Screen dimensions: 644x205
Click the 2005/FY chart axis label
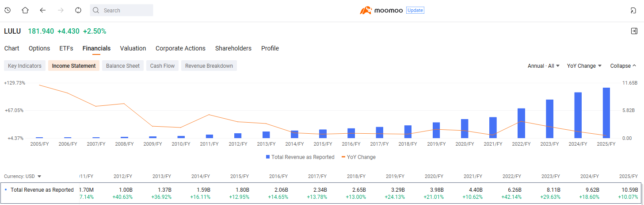coord(39,144)
